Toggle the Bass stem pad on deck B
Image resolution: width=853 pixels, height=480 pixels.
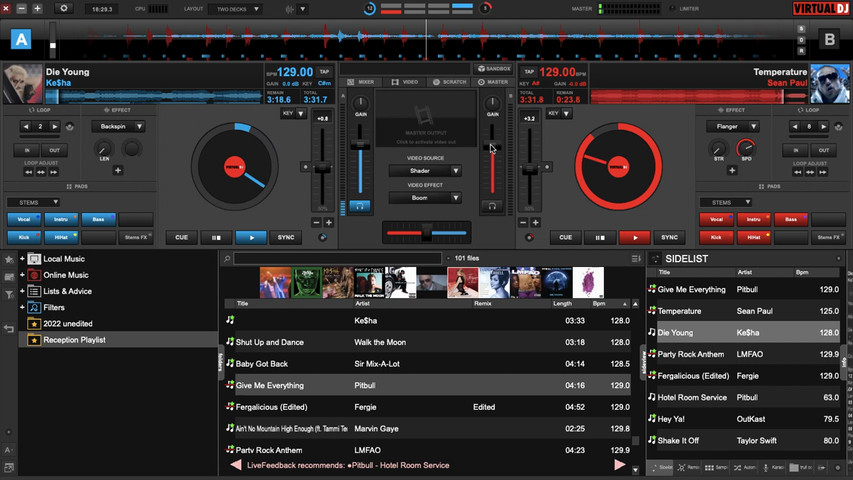(x=791, y=219)
